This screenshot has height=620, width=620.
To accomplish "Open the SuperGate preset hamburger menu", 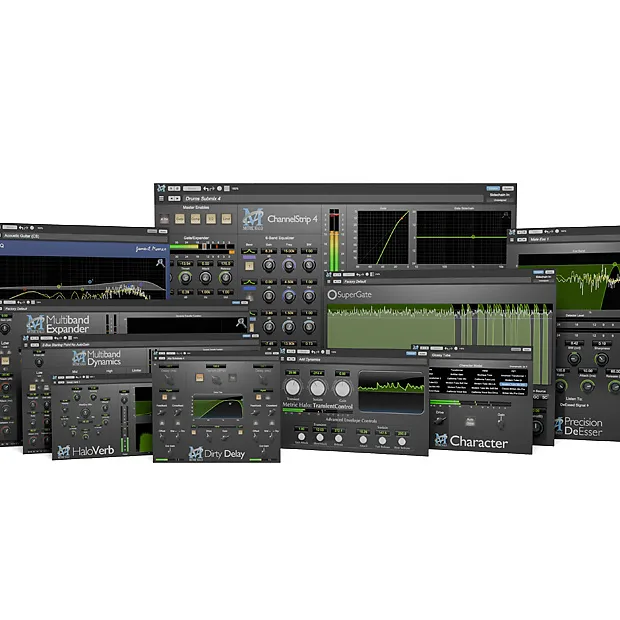I will click(328, 281).
